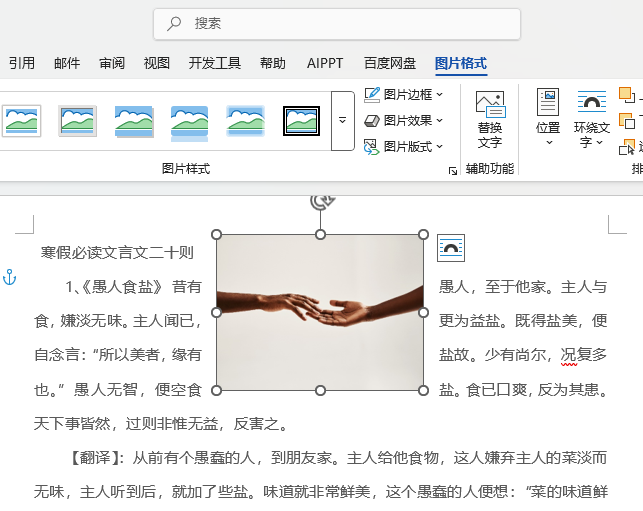Viewport: 643px width, 511px height.
Task: Click the hands picture in the document
Action: [x=320, y=313]
